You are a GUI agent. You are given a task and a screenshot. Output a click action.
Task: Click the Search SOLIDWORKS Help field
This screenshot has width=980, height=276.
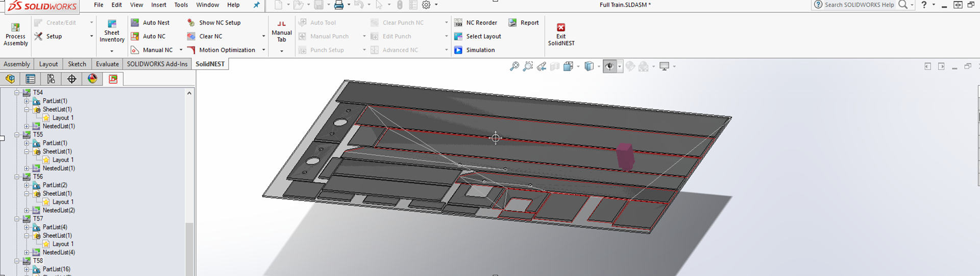[x=859, y=5]
